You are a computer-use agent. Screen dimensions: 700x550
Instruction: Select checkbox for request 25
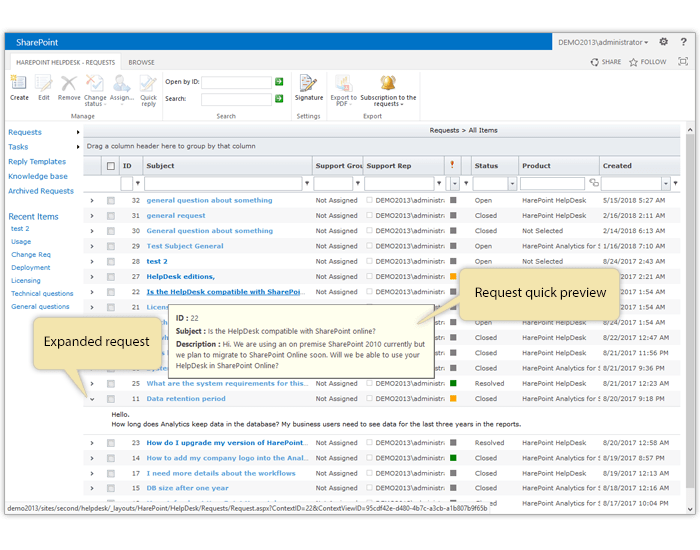[x=111, y=384]
